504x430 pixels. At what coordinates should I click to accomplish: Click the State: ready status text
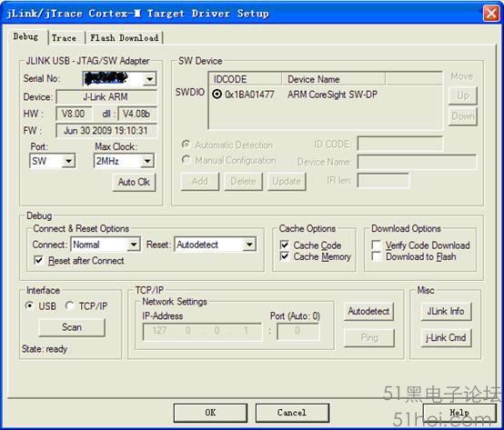pyautogui.click(x=45, y=349)
